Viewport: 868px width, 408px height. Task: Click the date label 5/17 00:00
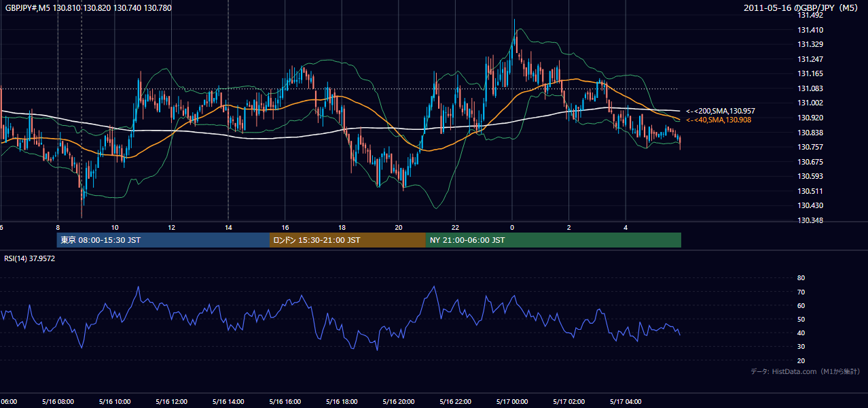click(512, 402)
